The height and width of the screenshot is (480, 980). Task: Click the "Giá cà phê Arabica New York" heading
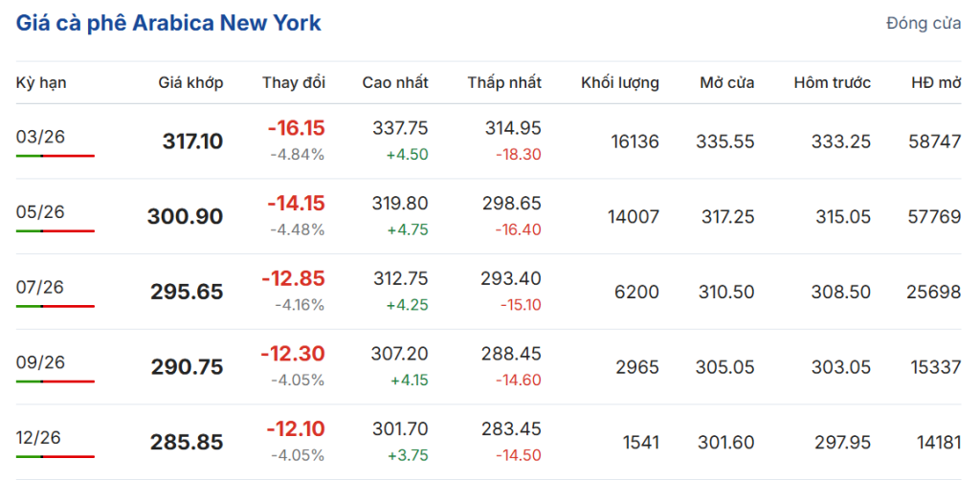point(168,23)
